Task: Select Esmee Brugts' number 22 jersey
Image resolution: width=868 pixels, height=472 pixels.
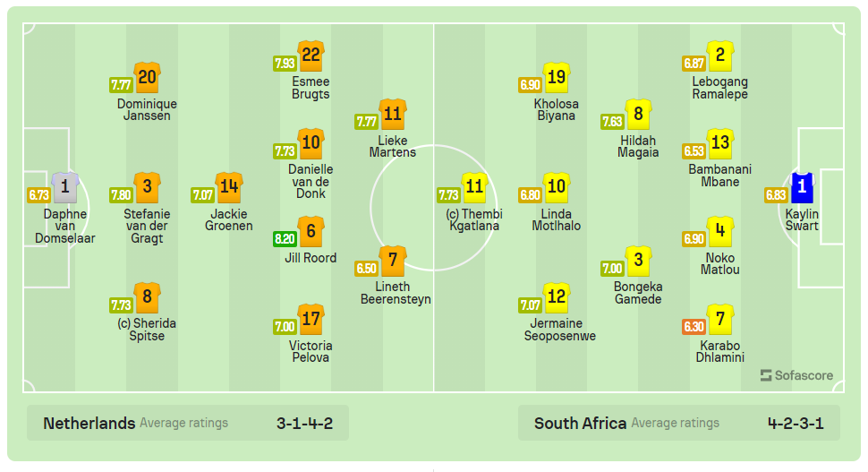Action: point(311,56)
